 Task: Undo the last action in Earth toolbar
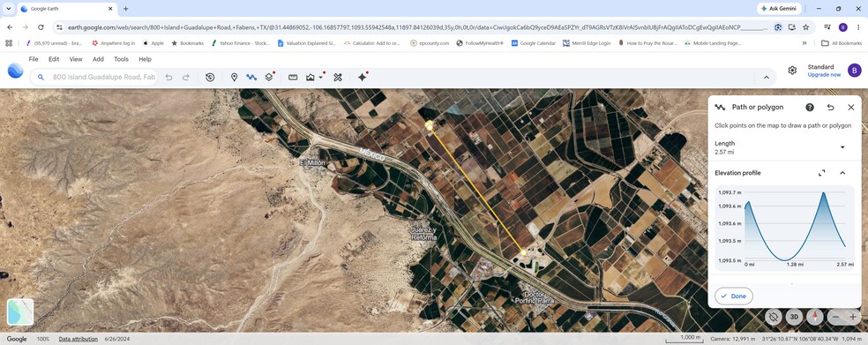pos(168,78)
